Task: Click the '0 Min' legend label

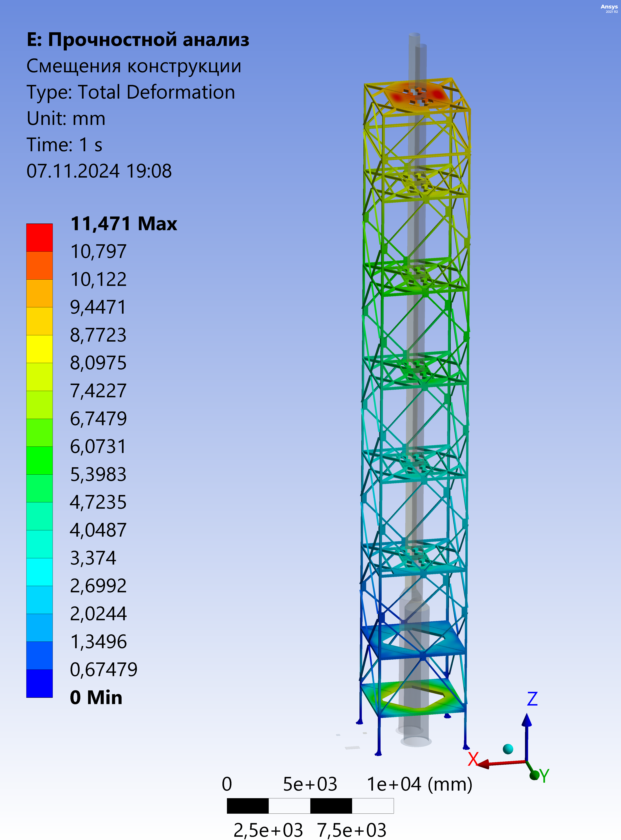Action: [x=96, y=697]
